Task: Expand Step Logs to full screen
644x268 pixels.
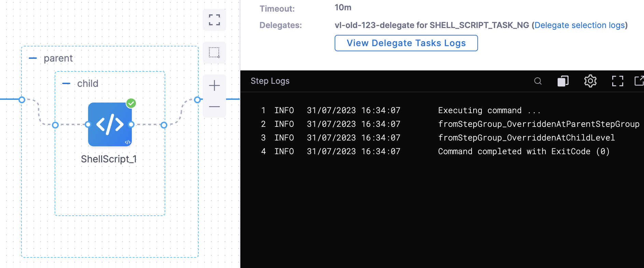Action: (x=617, y=81)
